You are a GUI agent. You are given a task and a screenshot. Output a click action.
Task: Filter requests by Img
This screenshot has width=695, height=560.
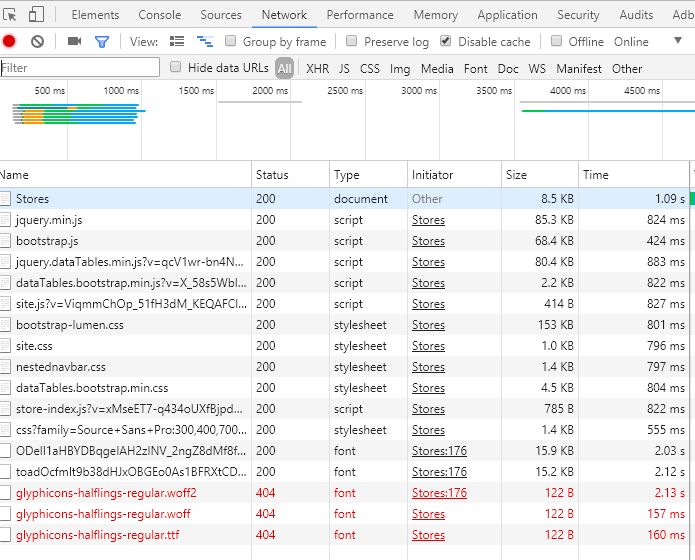[400, 69]
